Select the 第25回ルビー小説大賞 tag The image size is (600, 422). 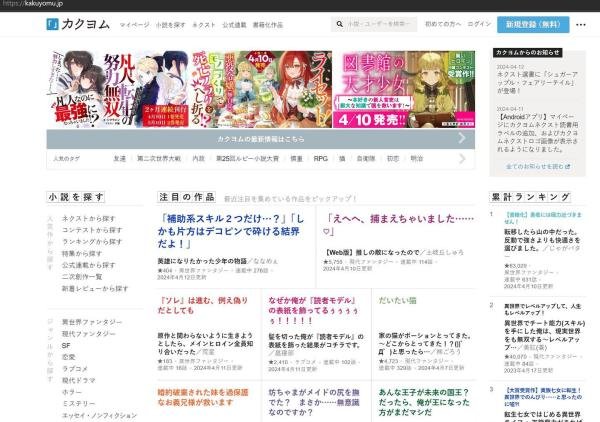pyautogui.click(x=247, y=158)
